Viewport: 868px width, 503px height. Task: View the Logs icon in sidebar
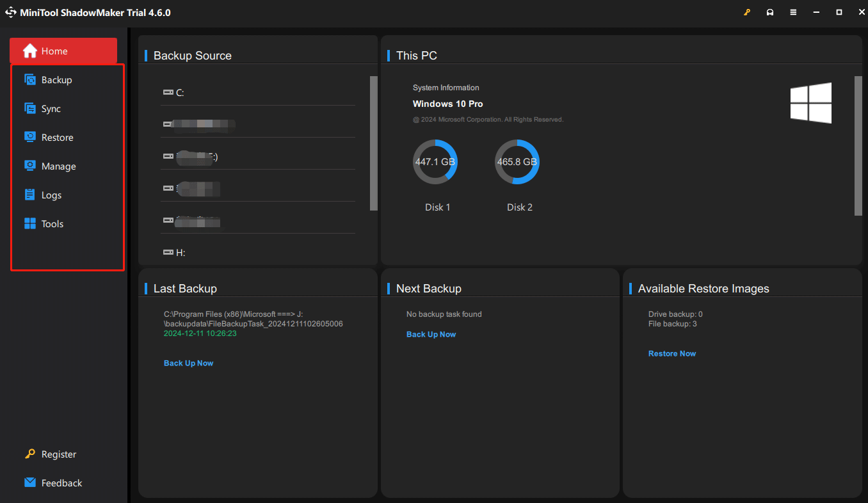point(29,195)
